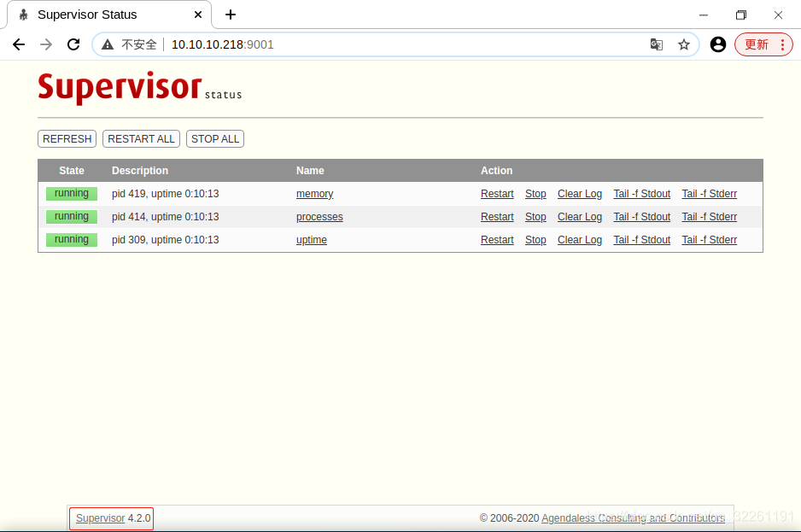Tail -f Stdout for memory
The width and height of the screenshot is (801, 532).
641,194
